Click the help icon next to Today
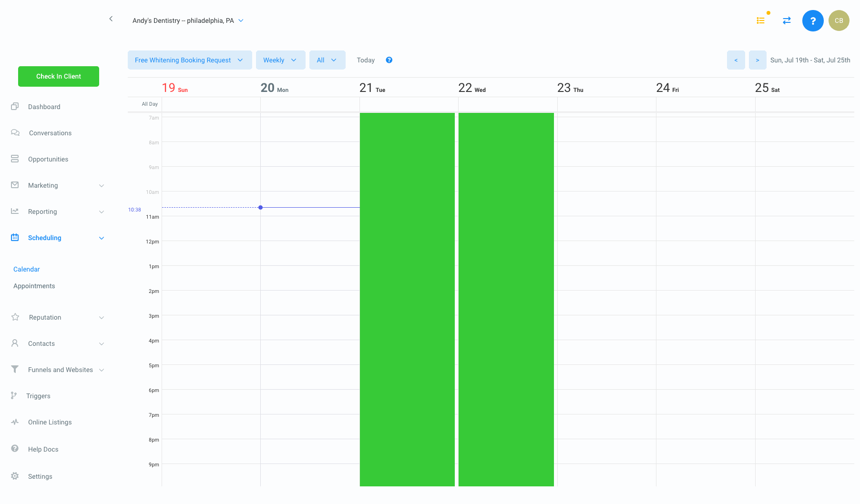860x504 pixels. point(389,60)
